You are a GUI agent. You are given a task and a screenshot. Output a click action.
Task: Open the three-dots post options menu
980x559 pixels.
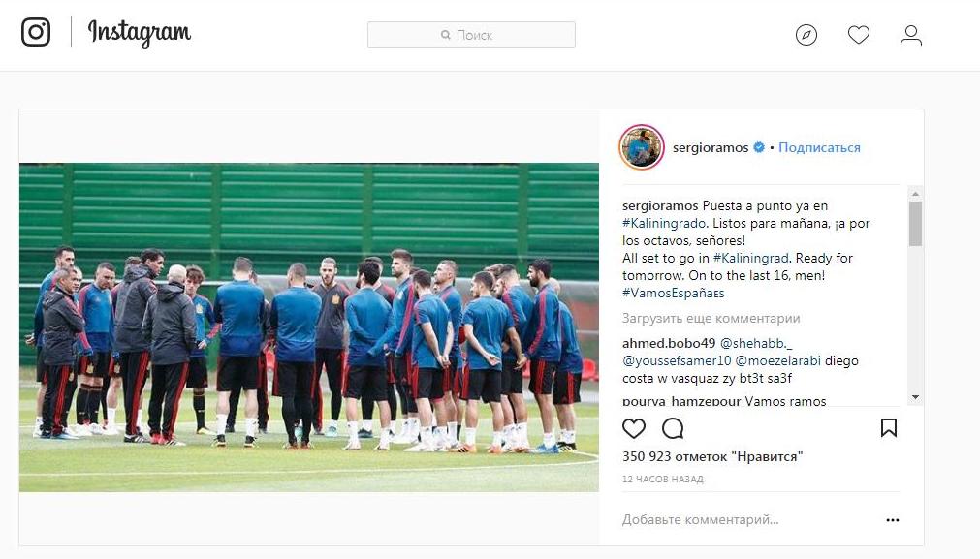pos(893,519)
